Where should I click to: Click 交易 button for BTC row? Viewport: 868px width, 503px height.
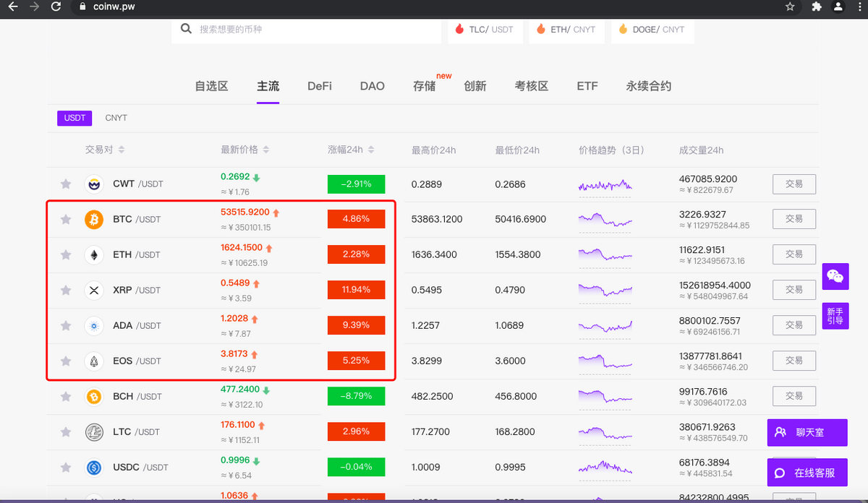pyautogui.click(x=794, y=219)
